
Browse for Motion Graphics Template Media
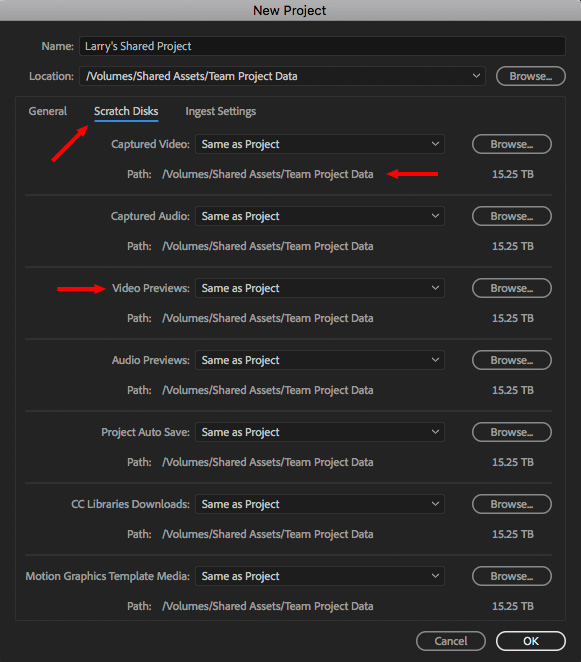click(512, 576)
